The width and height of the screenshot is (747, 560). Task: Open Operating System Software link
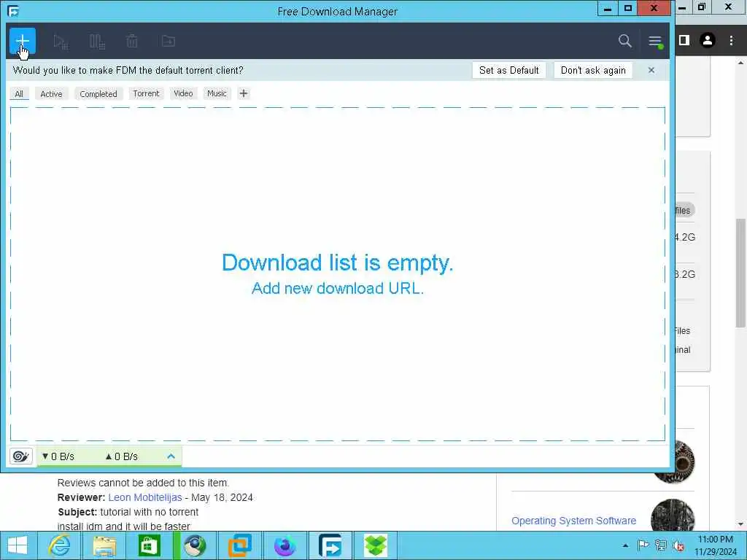pyautogui.click(x=573, y=521)
